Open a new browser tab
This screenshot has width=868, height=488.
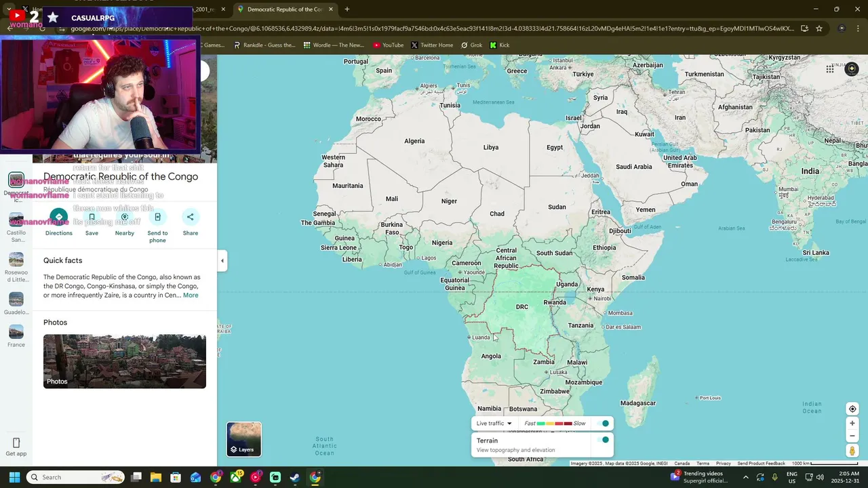[347, 9]
